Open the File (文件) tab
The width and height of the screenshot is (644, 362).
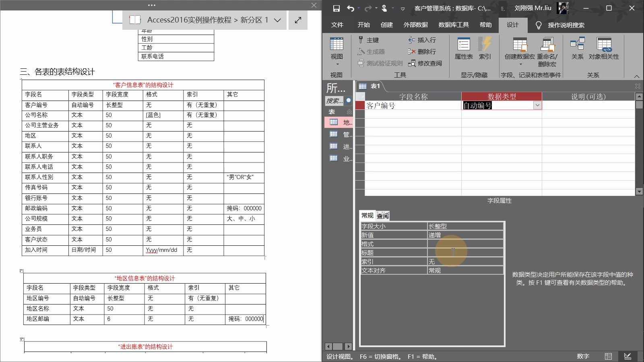[x=337, y=25]
